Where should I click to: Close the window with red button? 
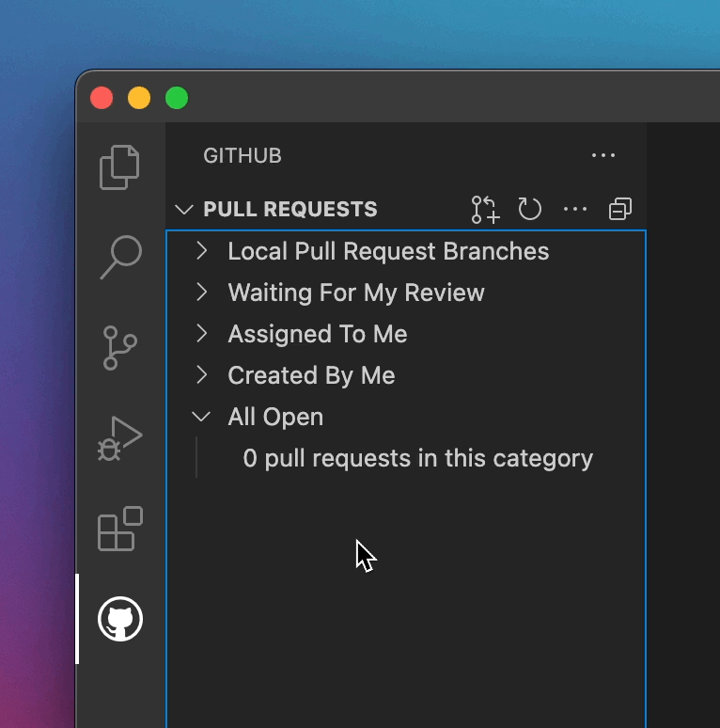pyautogui.click(x=102, y=98)
